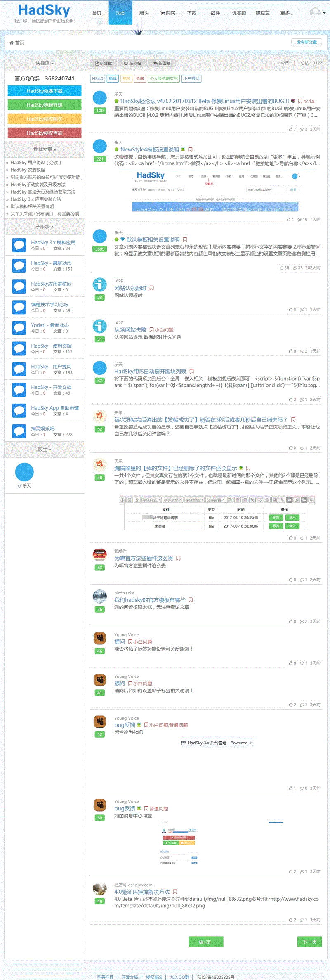
Task: Select the 免费 tag filter
Action: [140, 78]
